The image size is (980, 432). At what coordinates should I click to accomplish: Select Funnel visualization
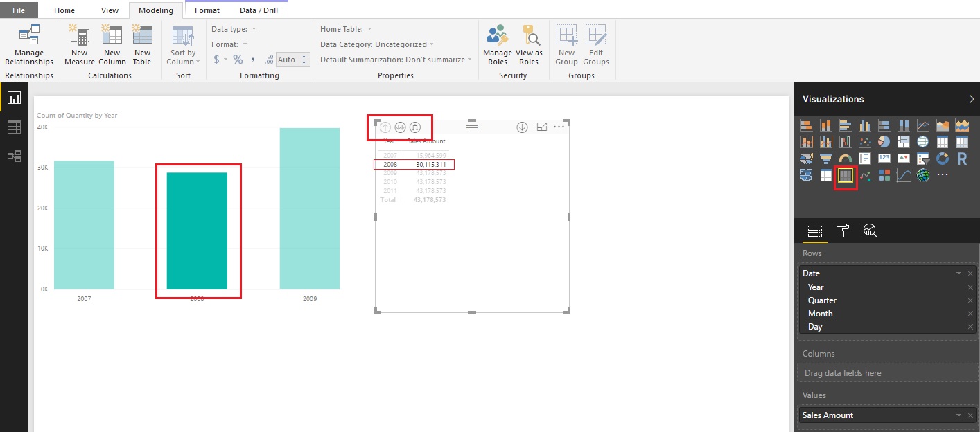tap(825, 159)
